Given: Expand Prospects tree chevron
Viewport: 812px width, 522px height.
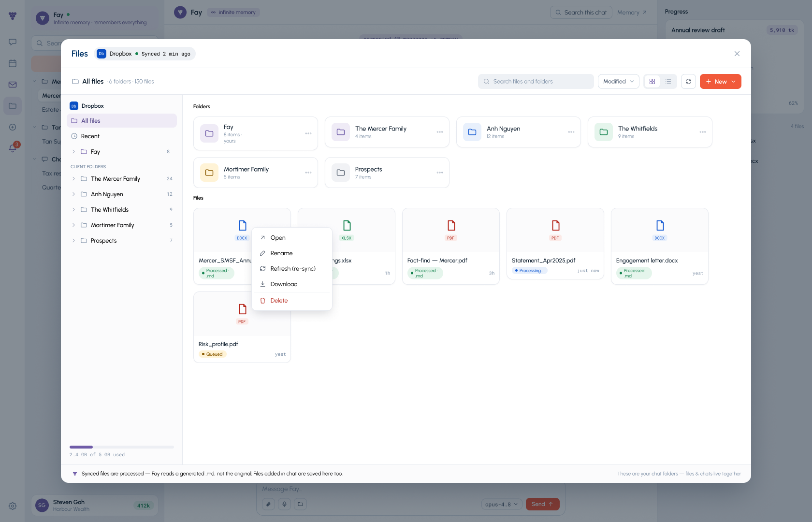Looking at the screenshot, I should [x=73, y=241].
